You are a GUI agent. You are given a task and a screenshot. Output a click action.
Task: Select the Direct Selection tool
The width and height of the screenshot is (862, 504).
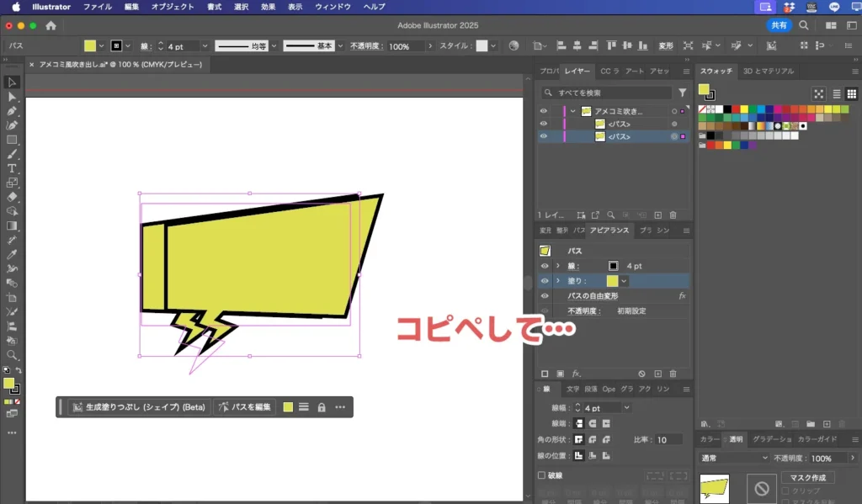tap(12, 97)
